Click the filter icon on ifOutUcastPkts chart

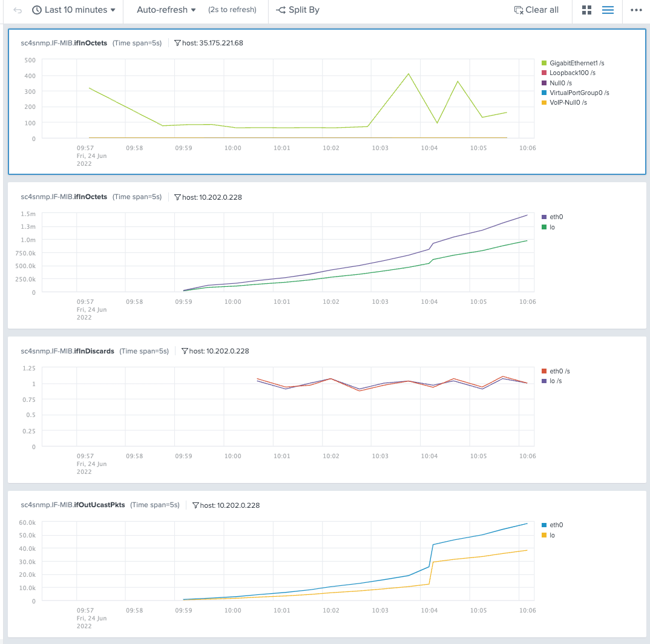pos(196,505)
